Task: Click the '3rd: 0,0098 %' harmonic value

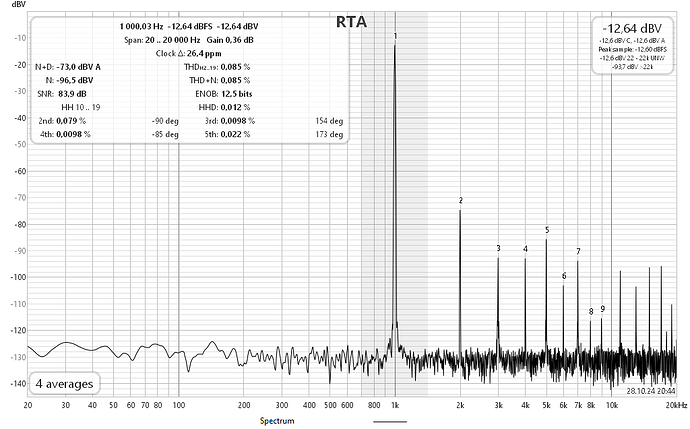Action: 230,121
